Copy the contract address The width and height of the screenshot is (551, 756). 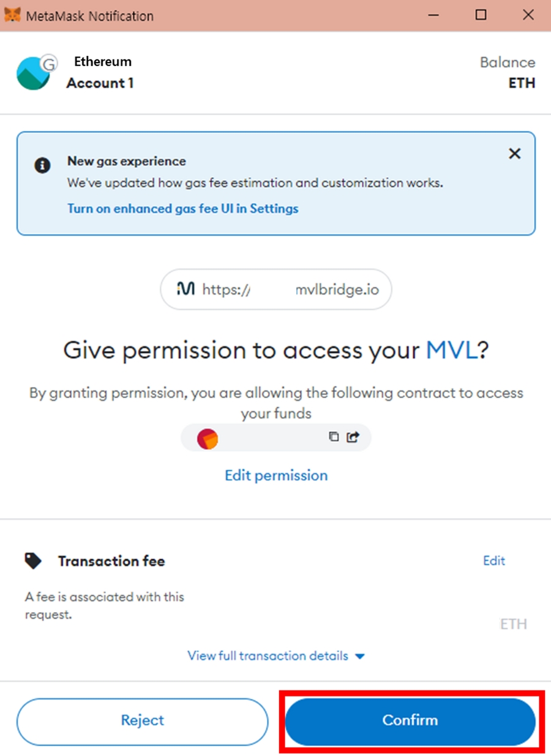coord(334,437)
